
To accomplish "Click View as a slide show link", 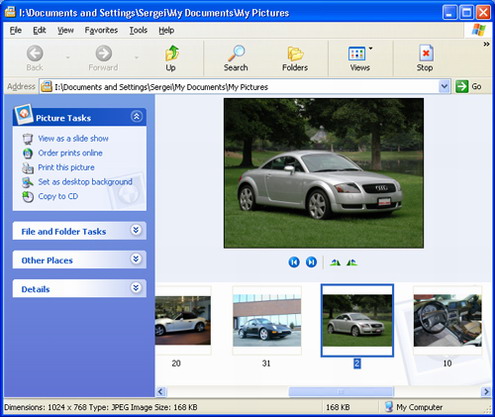I will point(73,138).
